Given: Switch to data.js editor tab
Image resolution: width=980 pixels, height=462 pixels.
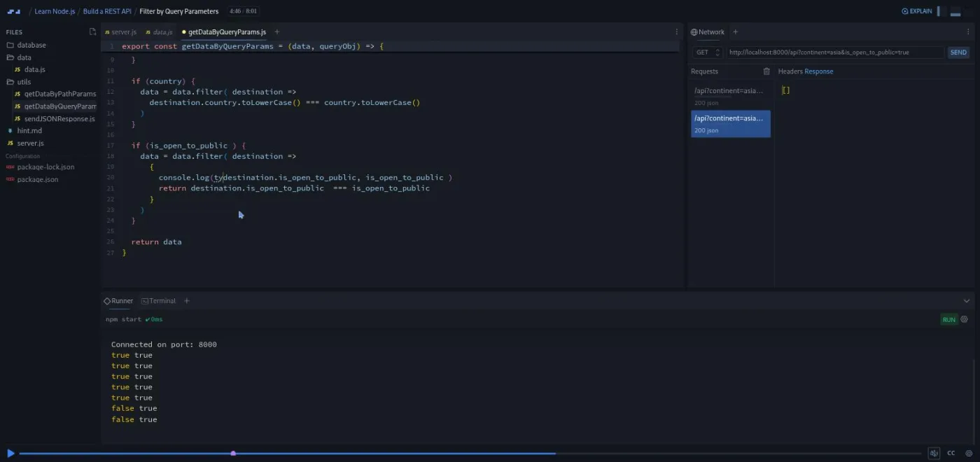Looking at the screenshot, I should [159, 32].
